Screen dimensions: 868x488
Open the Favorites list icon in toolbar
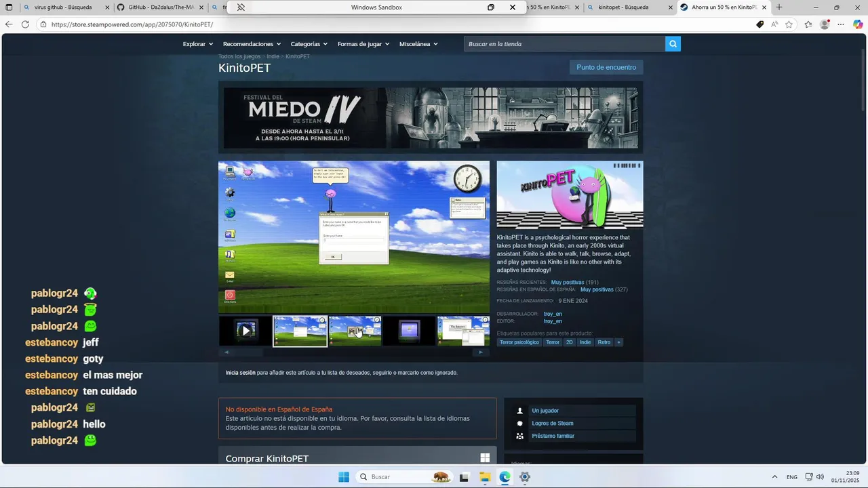[808, 24]
